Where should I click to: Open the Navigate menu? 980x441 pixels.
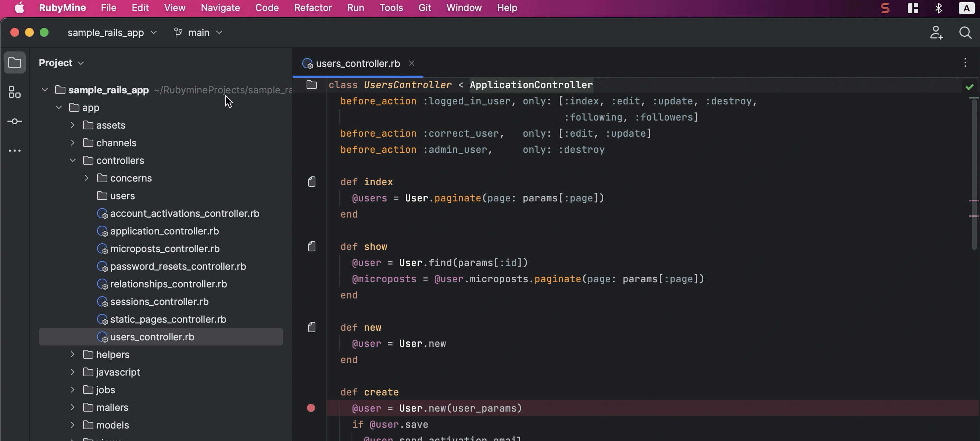pyautogui.click(x=220, y=8)
